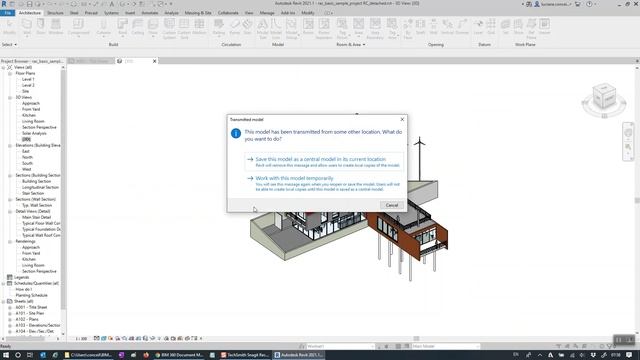The width and height of the screenshot is (640, 360).
Task: Switch to the TechSmith Snagit taskbar item
Action: 245,355
